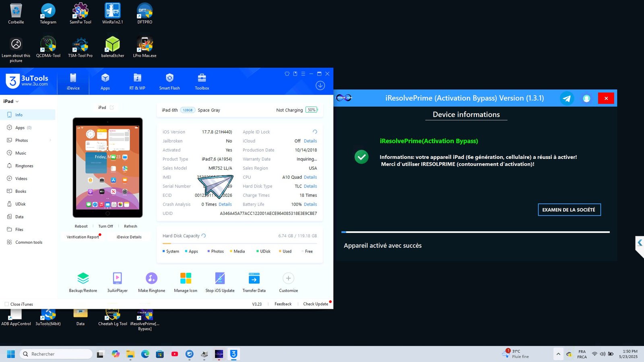Open DFTPRO desktop shortcut
Viewport: 644px width, 362px height.
pos(145,13)
